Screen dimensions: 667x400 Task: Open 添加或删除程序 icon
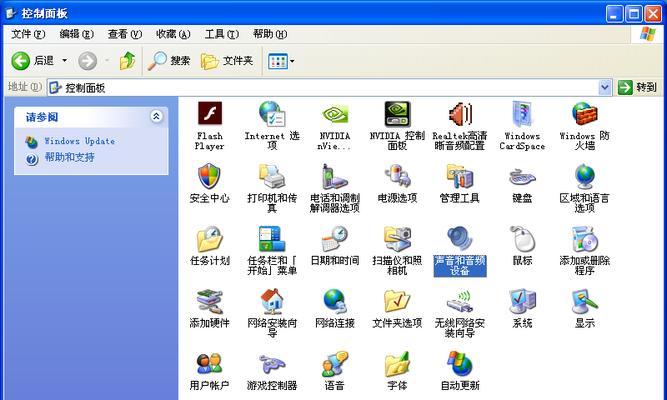585,238
